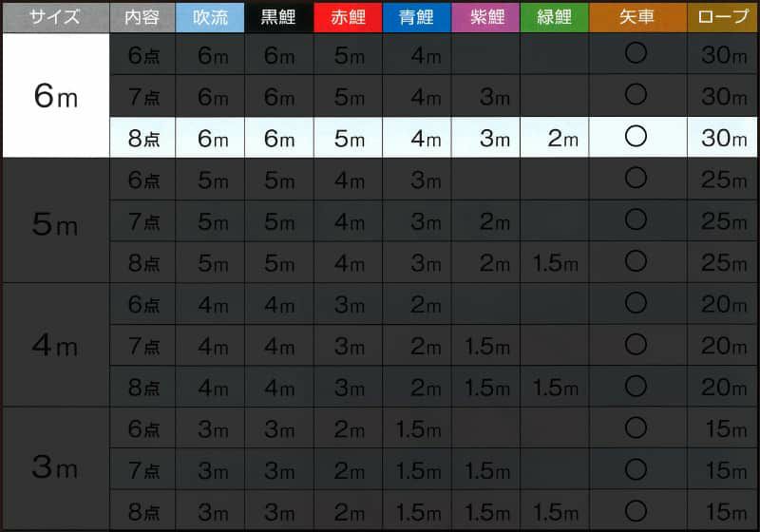Click the 4m size group cell
This screenshot has height=532, width=760.
tap(54, 346)
